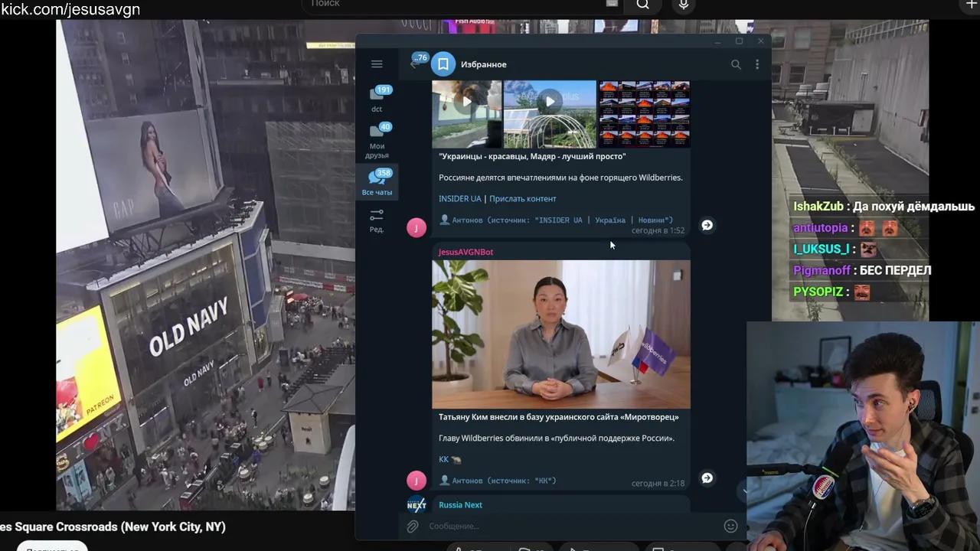The height and width of the screenshot is (551, 980).
Task: Open the Russia Next channel avatar
Action: tap(416, 504)
